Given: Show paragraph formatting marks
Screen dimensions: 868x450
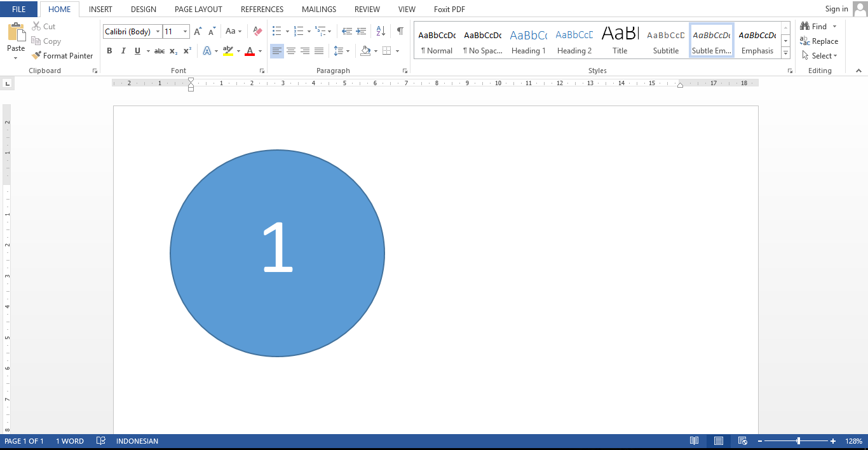Looking at the screenshot, I should [399, 30].
